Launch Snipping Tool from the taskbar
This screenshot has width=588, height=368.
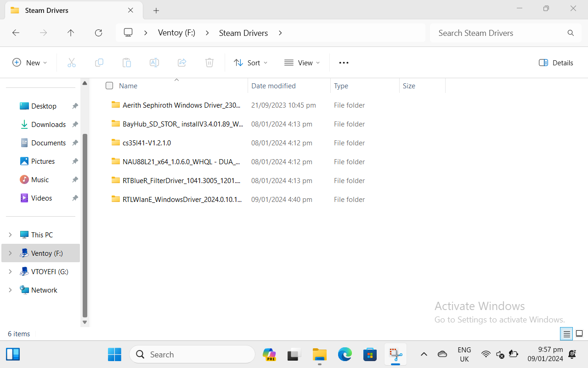(396, 354)
